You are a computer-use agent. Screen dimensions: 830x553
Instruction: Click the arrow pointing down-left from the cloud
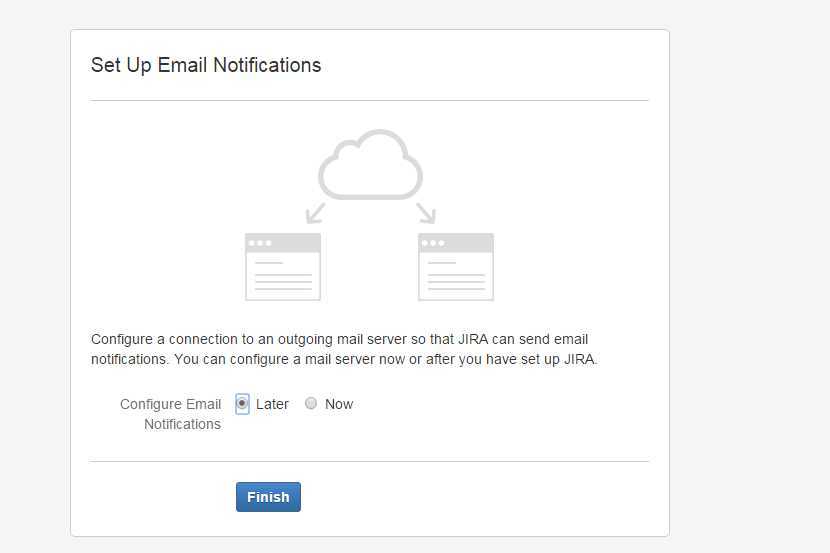pos(316,212)
